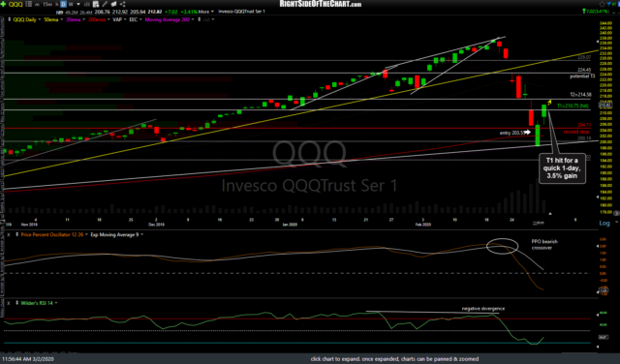Select the 15m timeframe button
This screenshot has width=620, height=364.
[x=47, y=4]
